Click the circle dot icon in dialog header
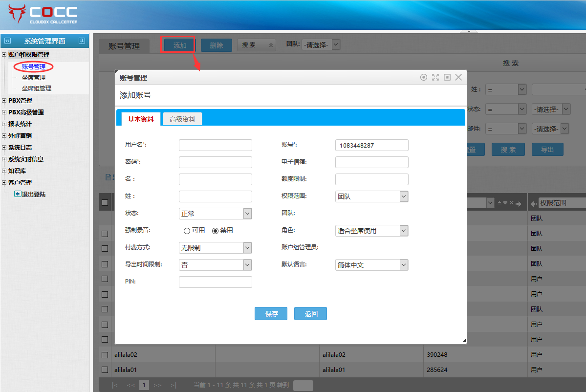This screenshot has width=586, height=392. coord(423,77)
